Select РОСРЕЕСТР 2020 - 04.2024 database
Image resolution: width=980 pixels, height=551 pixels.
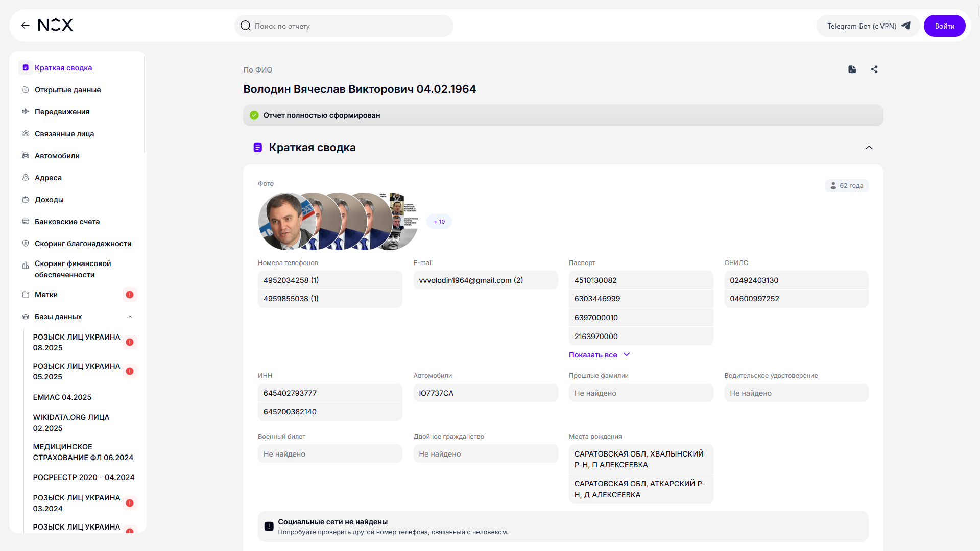tap(84, 477)
